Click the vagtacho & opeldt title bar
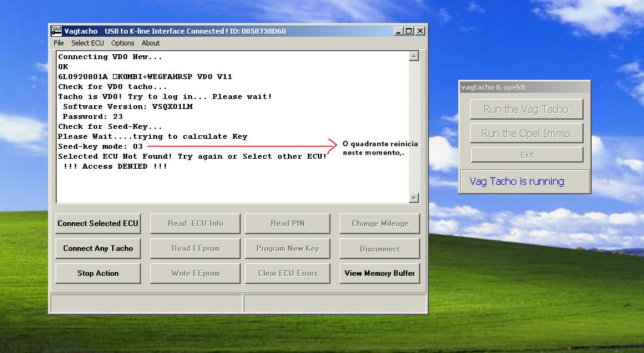The width and height of the screenshot is (644, 353). pos(524,87)
